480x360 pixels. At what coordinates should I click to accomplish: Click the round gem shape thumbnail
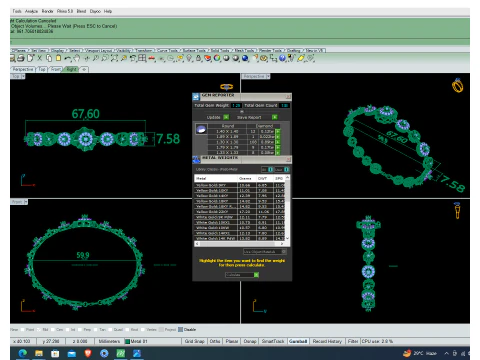click(x=201, y=129)
